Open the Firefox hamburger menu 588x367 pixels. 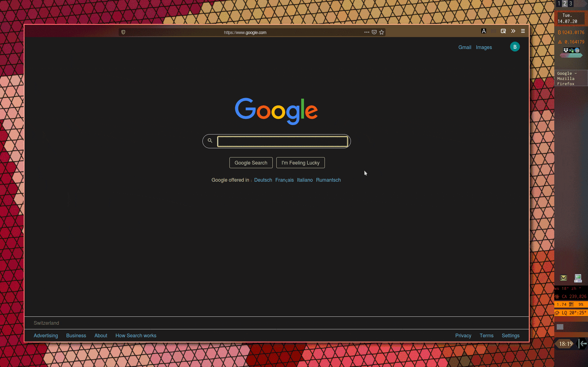pyautogui.click(x=523, y=31)
